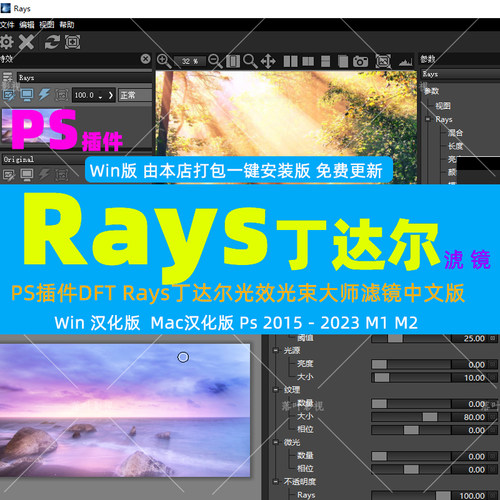
Task: Collapse the 纹理 parameter group
Action: click(x=276, y=390)
